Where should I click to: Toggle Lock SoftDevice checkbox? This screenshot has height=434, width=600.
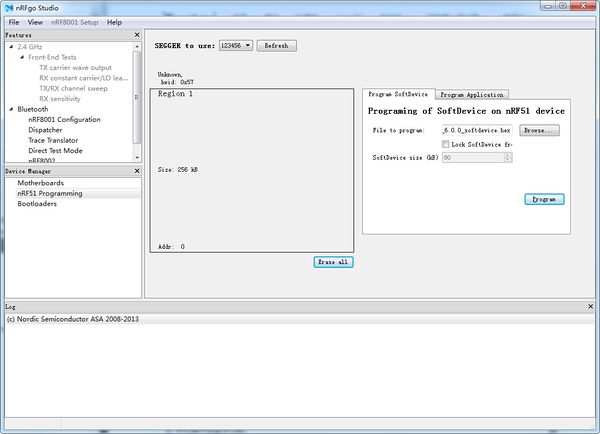click(445, 144)
